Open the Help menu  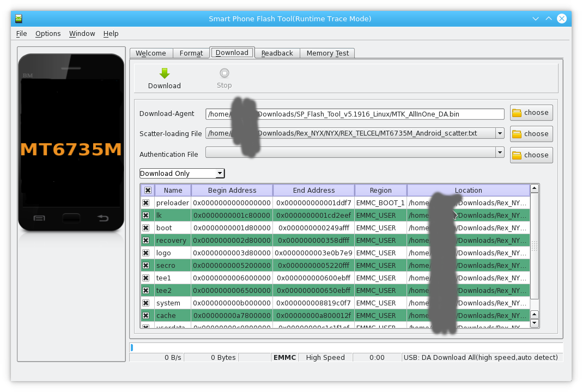(111, 33)
